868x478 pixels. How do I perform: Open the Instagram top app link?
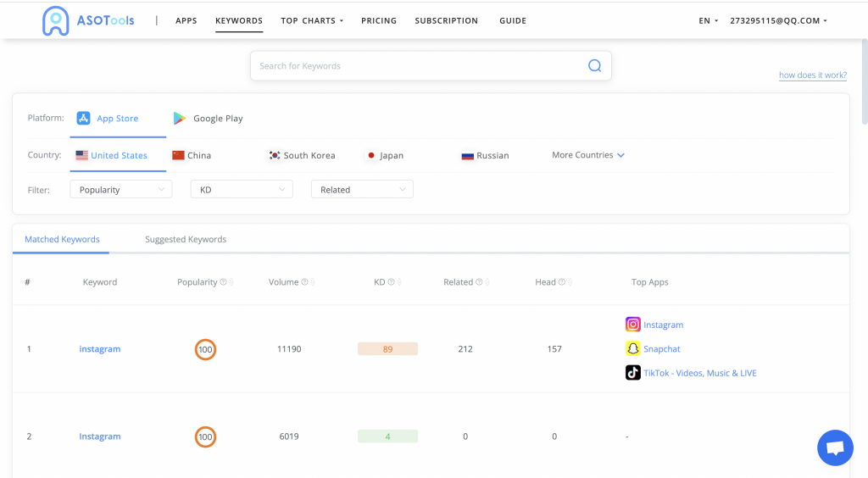pos(663,325)
